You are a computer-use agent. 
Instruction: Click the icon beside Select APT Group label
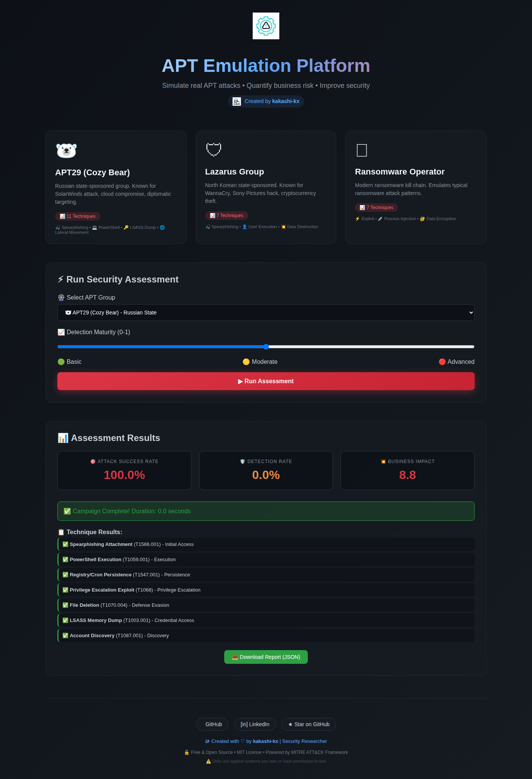point(61,298)
